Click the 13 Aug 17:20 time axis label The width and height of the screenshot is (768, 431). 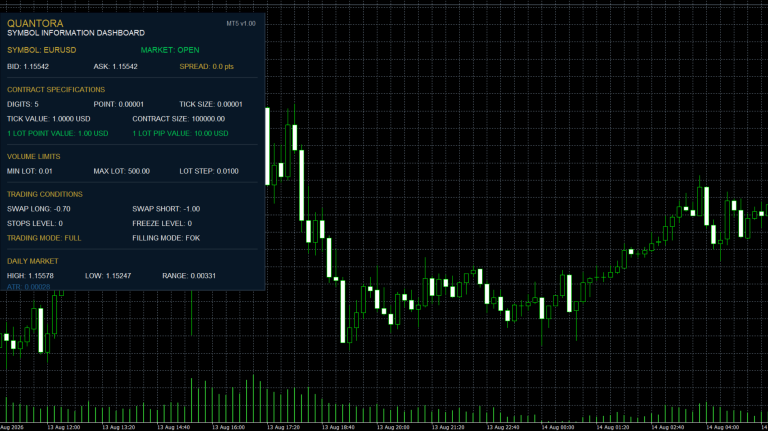point(283,428)
